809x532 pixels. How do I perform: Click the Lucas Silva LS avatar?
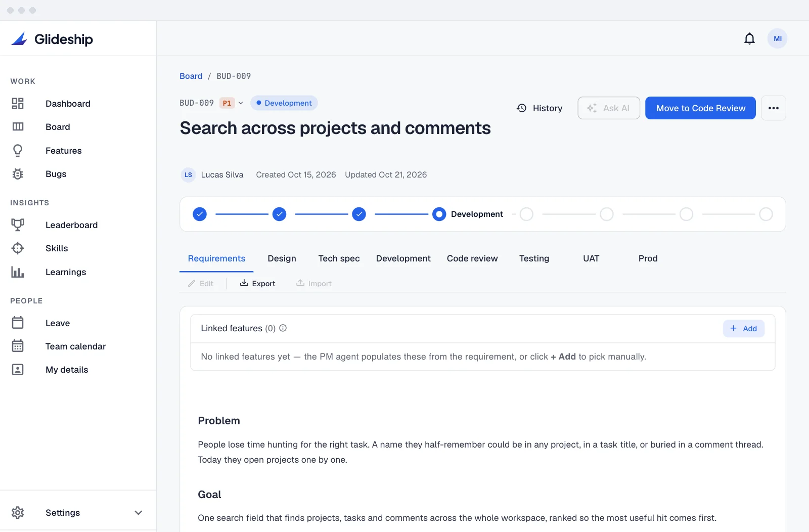[x=188, y=175]
